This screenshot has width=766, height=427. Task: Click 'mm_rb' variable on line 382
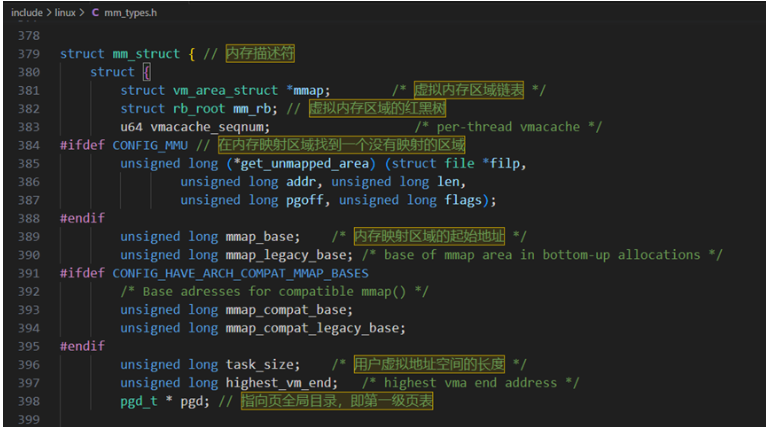click(252, 108)
